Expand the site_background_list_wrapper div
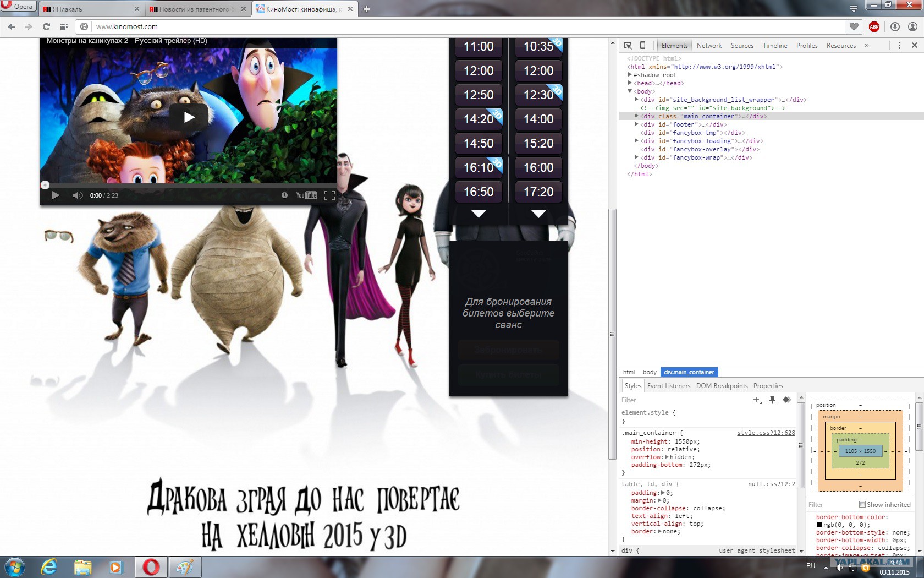924x578 pixels. point(637,100)
